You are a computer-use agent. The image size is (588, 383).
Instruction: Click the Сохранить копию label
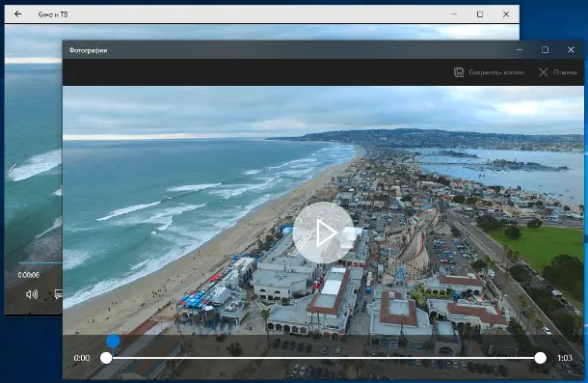coord(496,72)
